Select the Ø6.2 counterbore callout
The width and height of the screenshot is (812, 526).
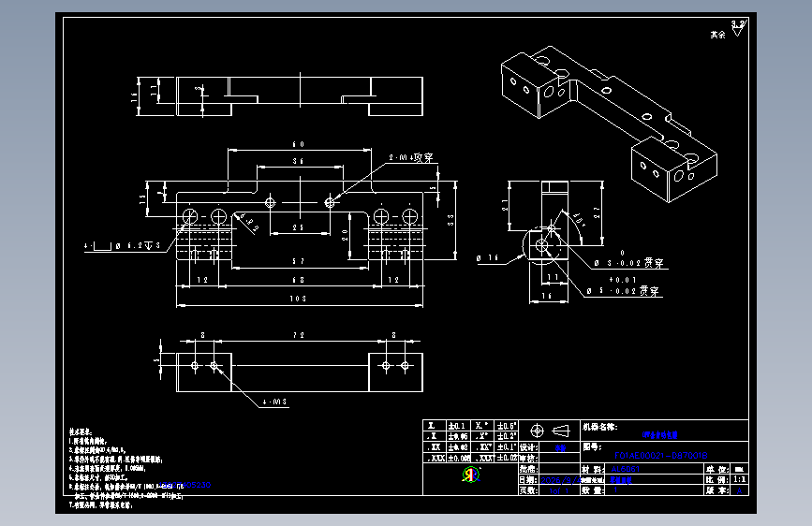pyautogui.click(x=122, y=246)
